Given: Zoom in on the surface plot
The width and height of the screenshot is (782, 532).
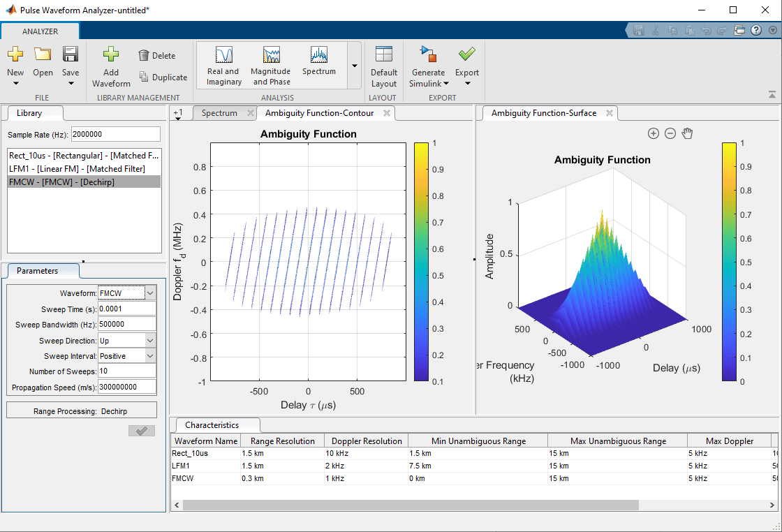Looking at the screenshot, I should (x=654, y=133).
